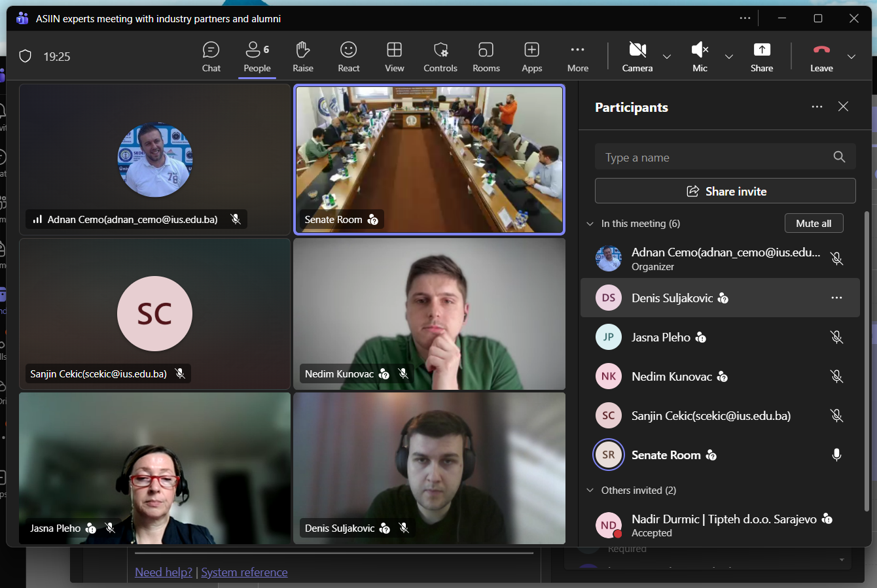877x588 pixels.
Task: Open the Apps menu
Action: coord(531,57)
